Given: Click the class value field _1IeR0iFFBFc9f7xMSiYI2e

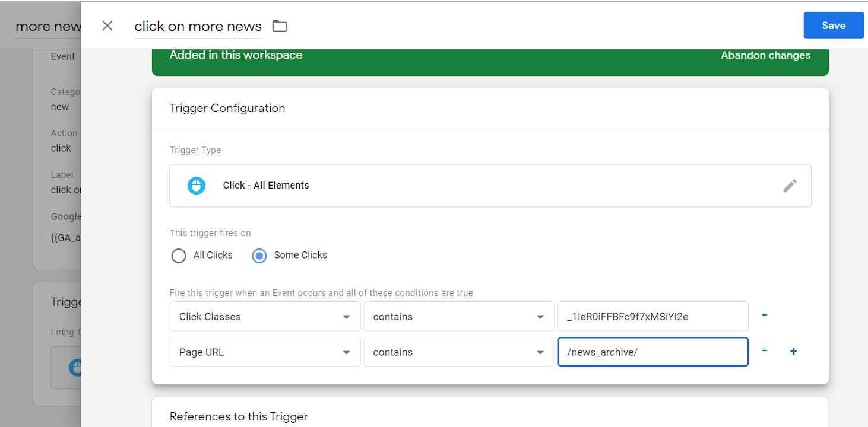Looking at the screenshot, I should (653, 316).
